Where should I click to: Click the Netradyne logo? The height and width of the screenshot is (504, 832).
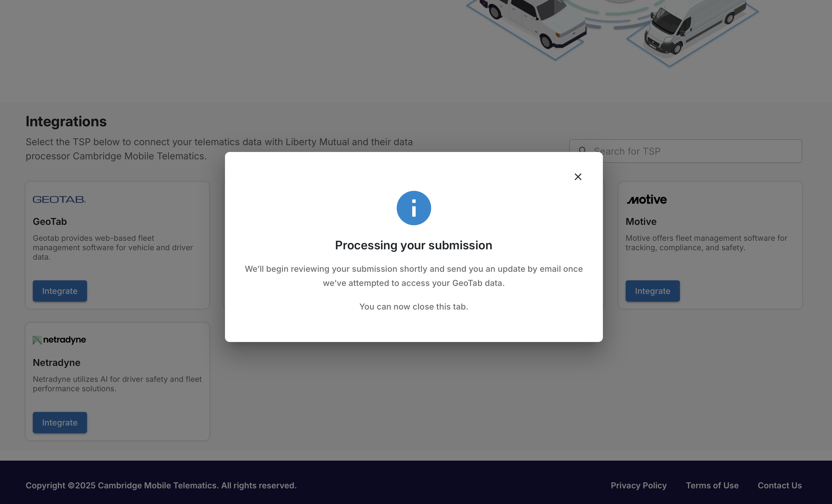59,340
